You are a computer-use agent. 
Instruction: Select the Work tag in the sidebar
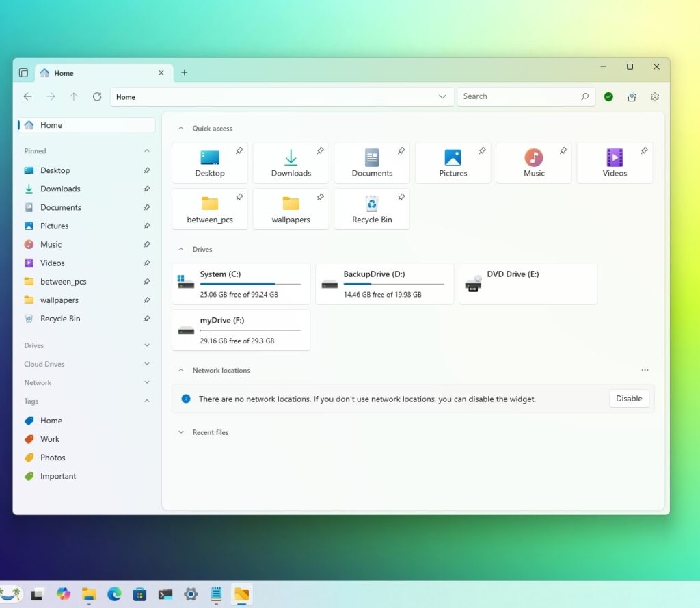coord(49,439)
